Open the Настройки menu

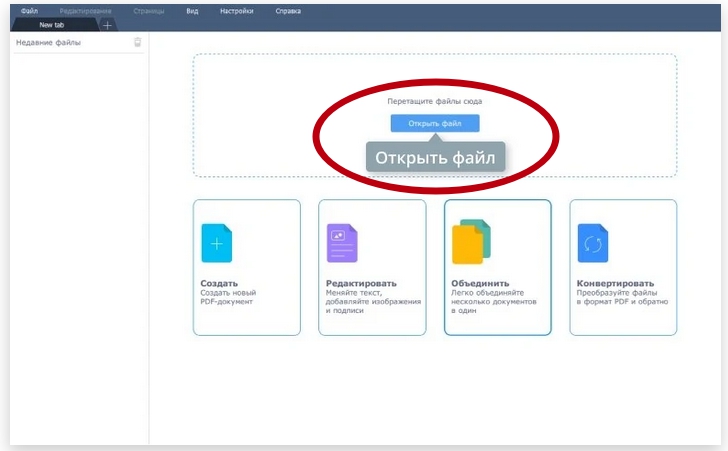(x=236, y=11)
